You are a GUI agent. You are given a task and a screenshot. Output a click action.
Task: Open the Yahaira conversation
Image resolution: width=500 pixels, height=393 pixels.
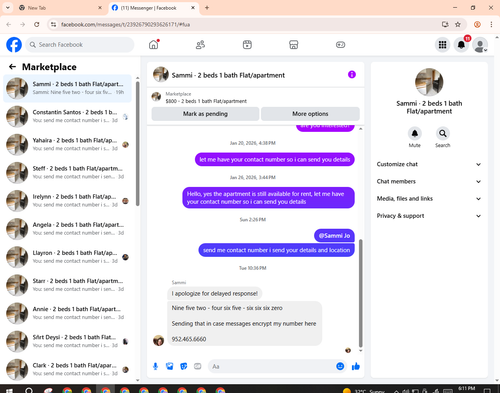tap(67, 145)
